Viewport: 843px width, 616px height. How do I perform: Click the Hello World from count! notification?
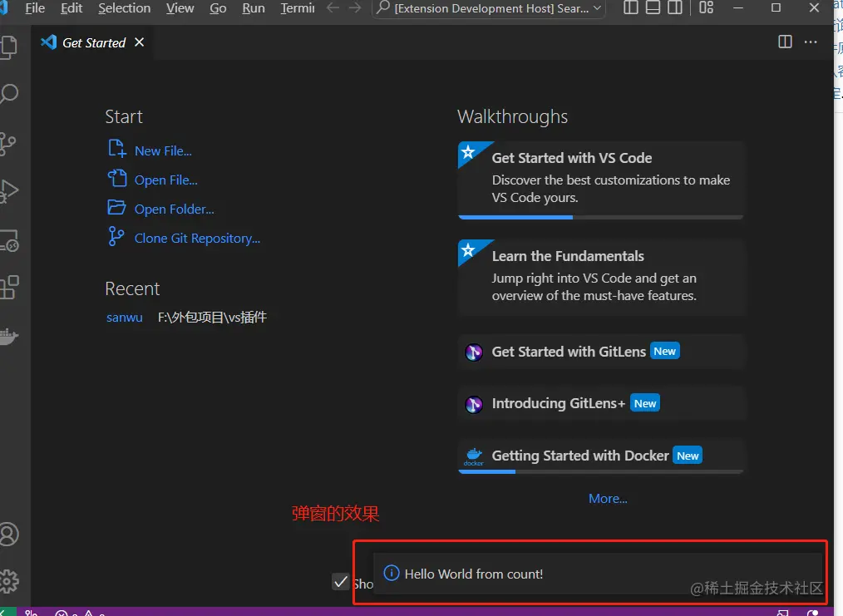click(598, 574)
